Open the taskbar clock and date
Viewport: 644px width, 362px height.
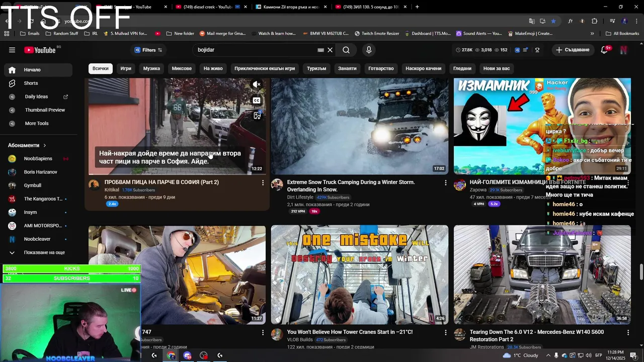615,355
